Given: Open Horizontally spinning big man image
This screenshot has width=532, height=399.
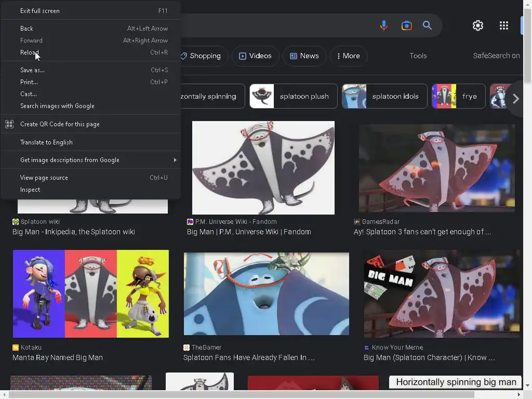Looking at the screenshot, I should click(x=455, y=383).
